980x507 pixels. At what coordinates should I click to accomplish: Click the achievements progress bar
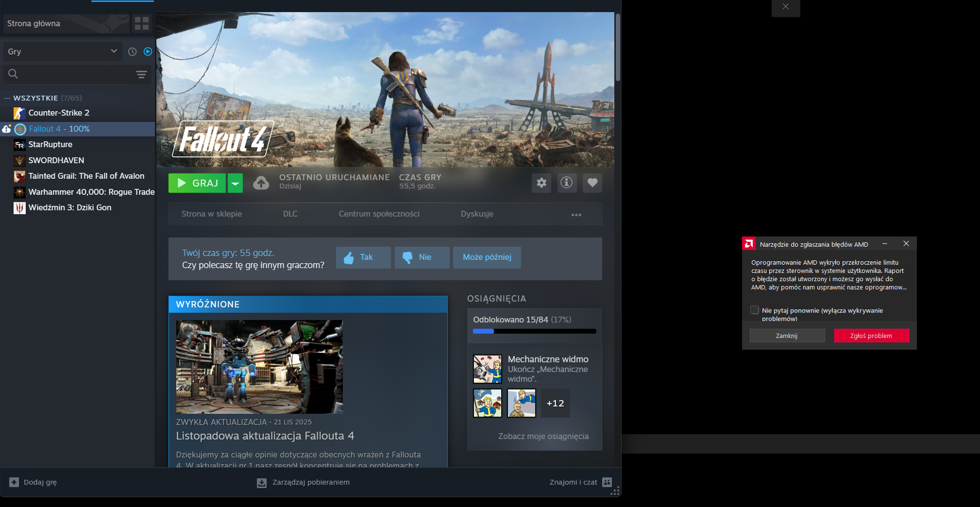tap(535, 331)
